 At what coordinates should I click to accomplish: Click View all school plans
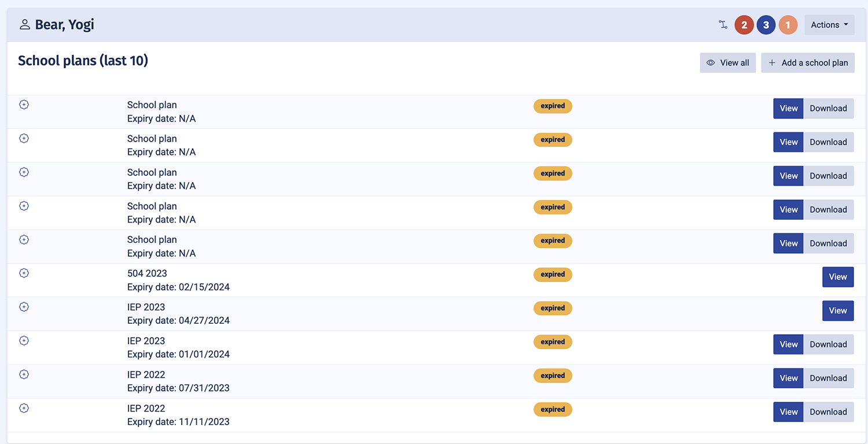[727, 63]
